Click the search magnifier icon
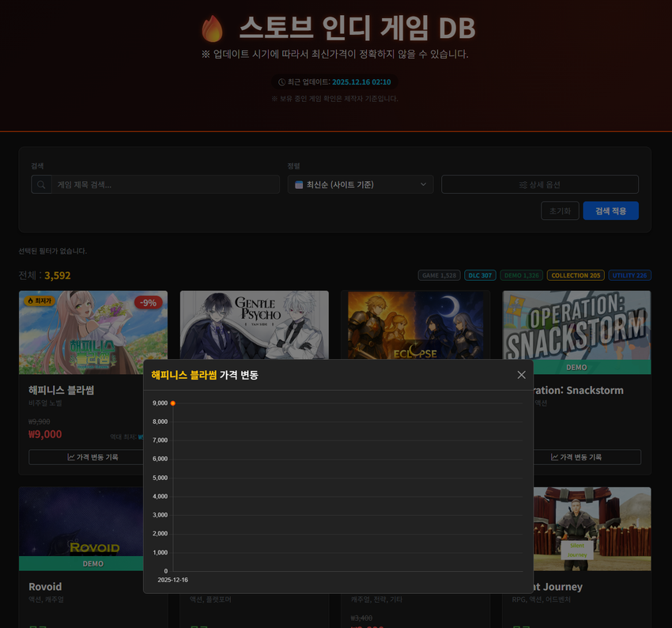This screenshot has height=628, width=672. [x=41, y=184]
